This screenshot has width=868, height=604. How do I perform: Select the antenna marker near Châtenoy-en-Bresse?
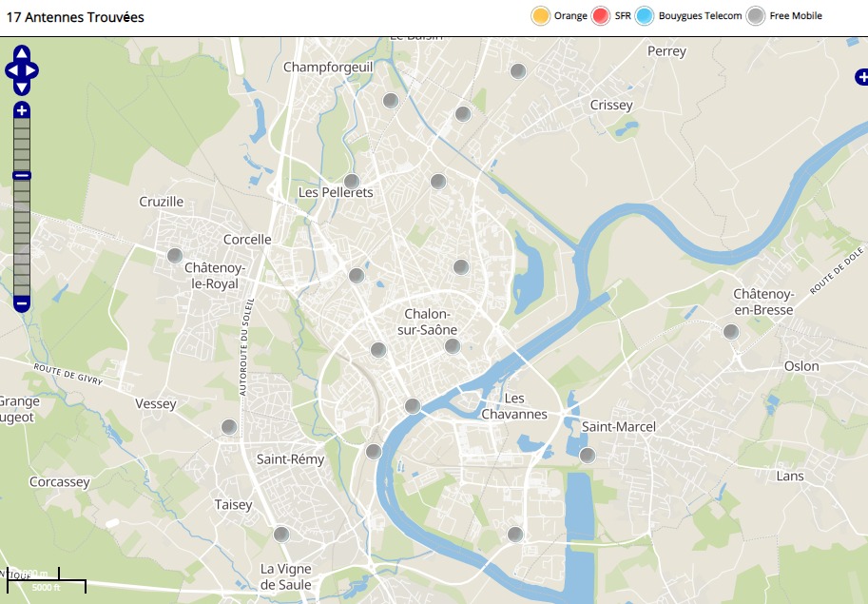(x=731, y=332)
